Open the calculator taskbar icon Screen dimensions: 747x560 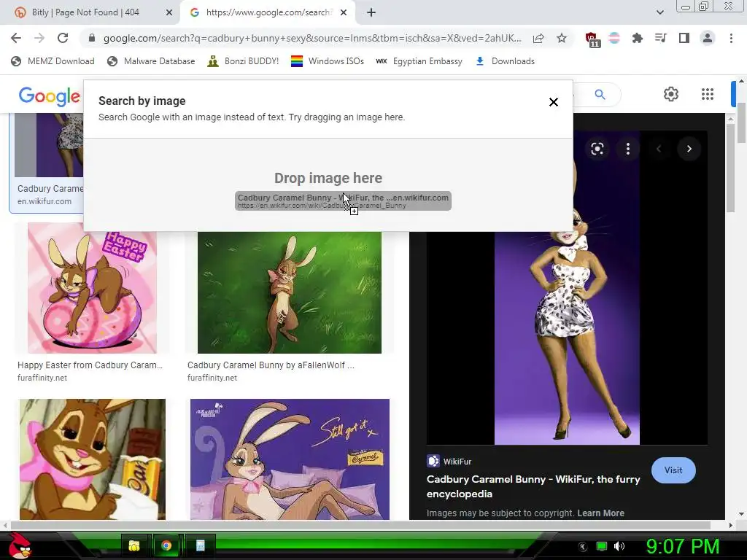200,545
